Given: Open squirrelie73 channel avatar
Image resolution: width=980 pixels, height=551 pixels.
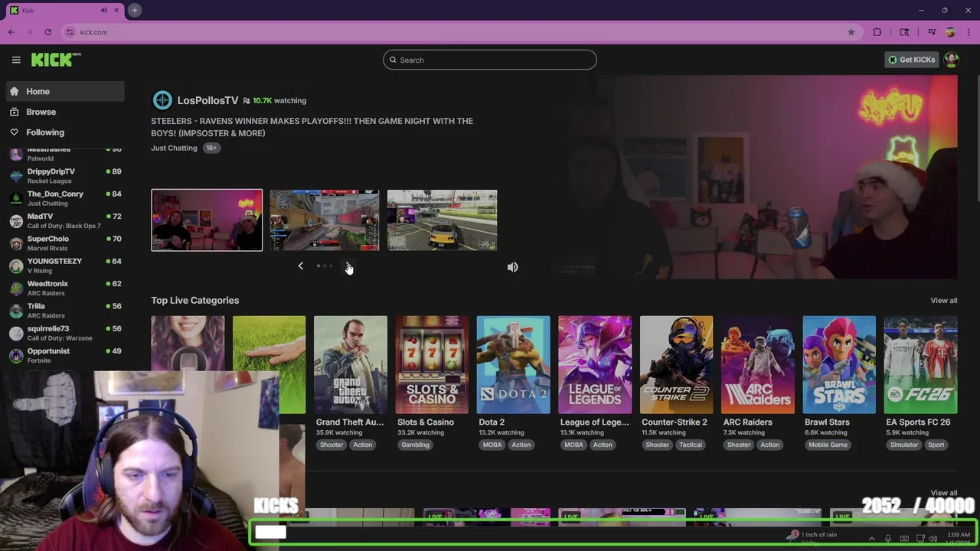Looking at the screenshot, I should [x=16, y=334].
